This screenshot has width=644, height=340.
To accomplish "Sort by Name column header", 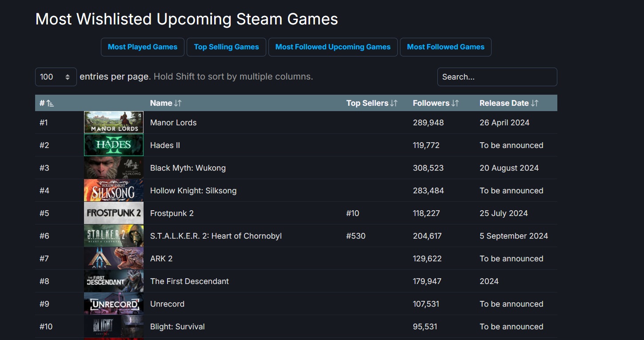I will (x=166, y=103).
